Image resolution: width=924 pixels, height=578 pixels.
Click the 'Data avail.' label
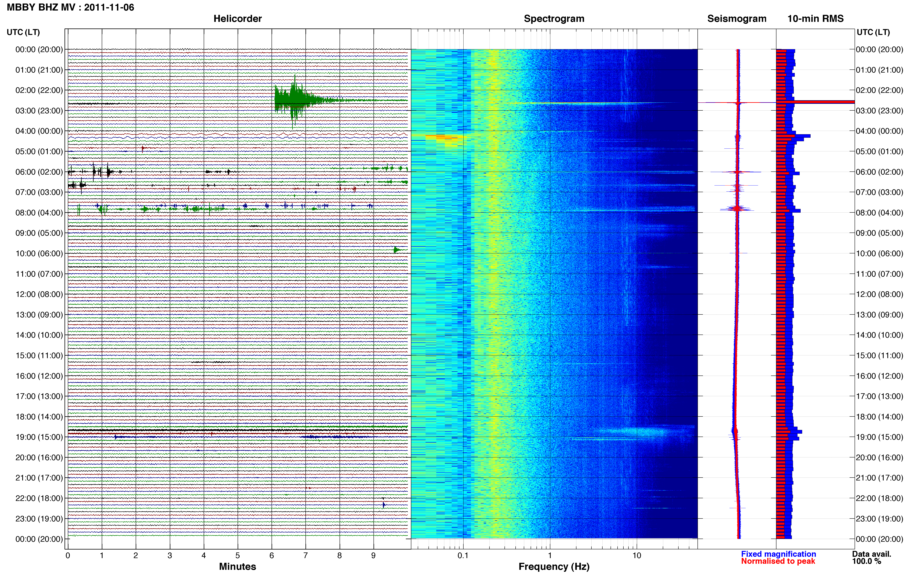872,554
